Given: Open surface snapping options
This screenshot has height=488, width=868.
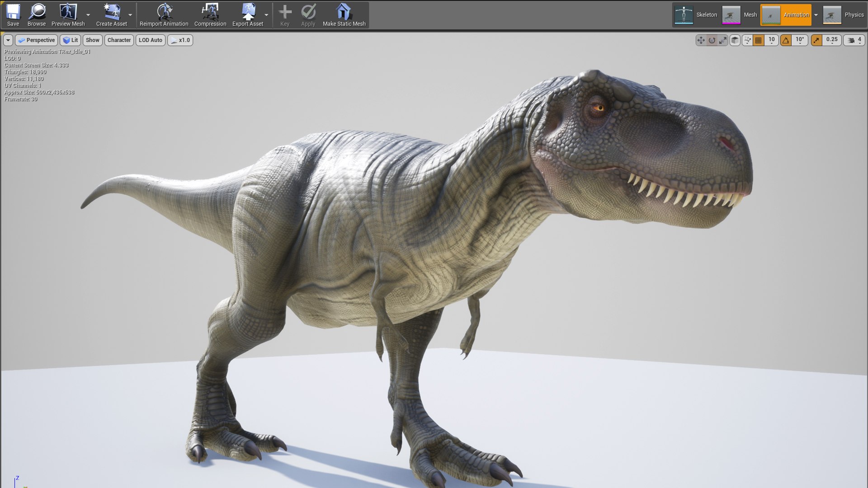Looking at the screenshot, I should (747, 40).
